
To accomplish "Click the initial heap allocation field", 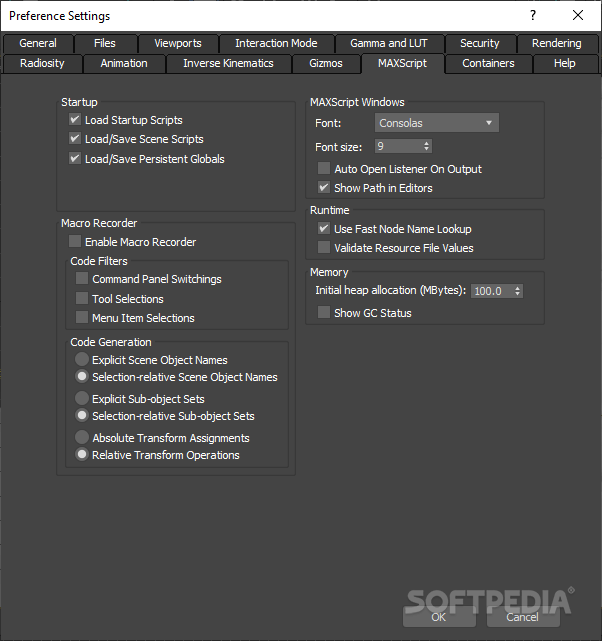I will [x=492, y=291].
